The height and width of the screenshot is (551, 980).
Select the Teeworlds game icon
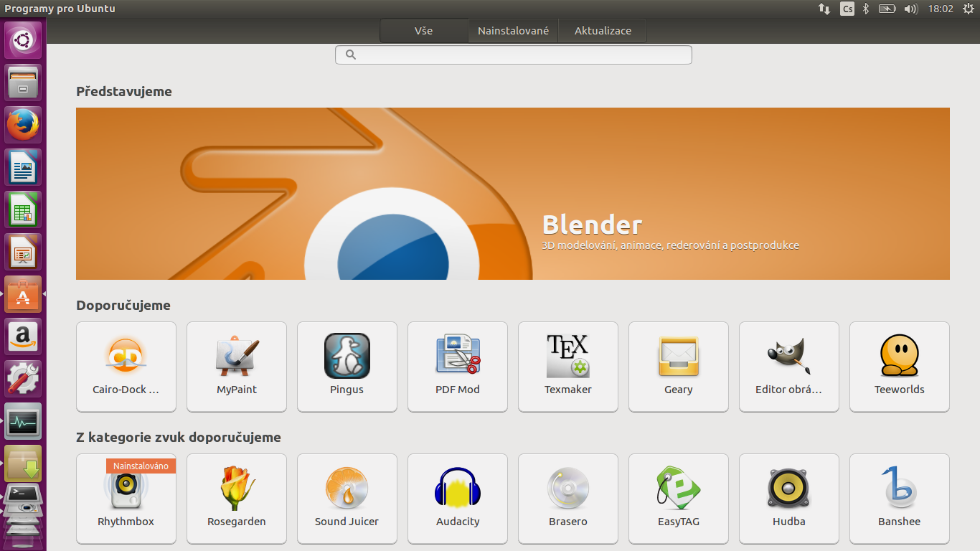pos(900,356)
